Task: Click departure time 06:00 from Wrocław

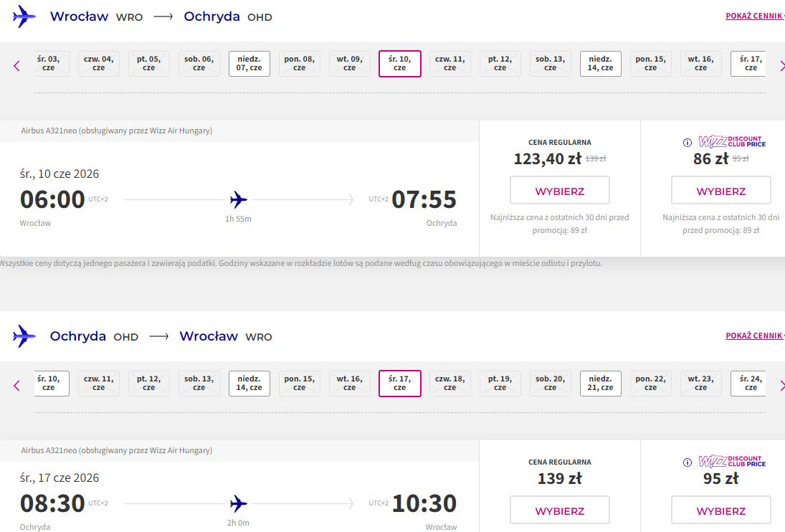Action: point(52,199)
